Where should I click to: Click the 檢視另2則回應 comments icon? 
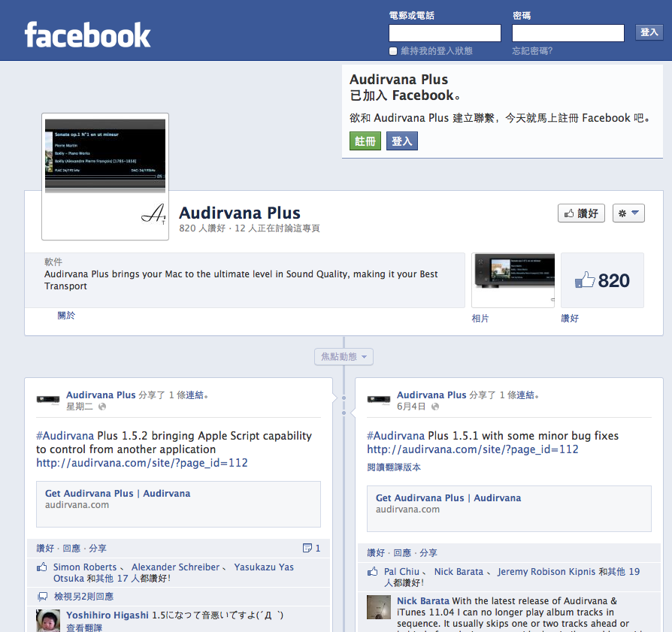pos(43,597)
